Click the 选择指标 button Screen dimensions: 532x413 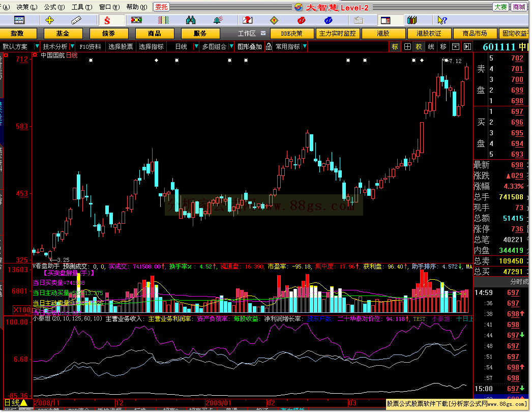coord(152,46)
